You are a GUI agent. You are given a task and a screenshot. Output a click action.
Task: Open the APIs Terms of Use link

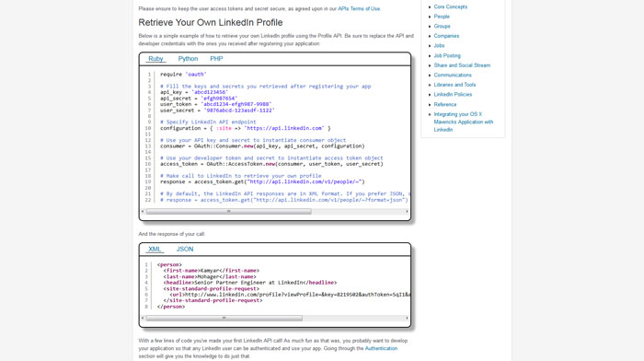(x=359, y=8)
